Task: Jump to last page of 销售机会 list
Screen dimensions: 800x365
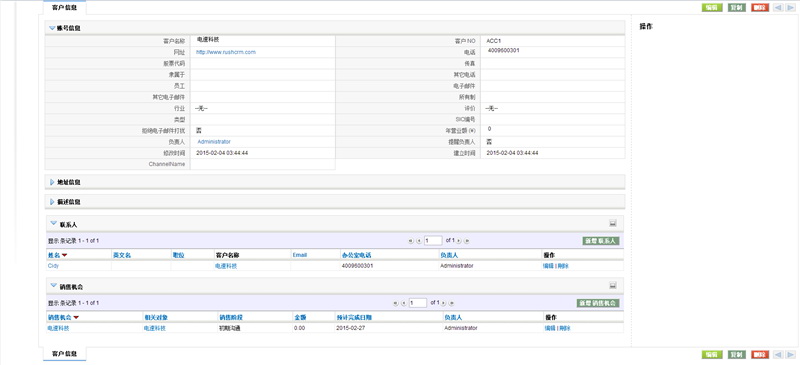Action: tap(452, 303)
